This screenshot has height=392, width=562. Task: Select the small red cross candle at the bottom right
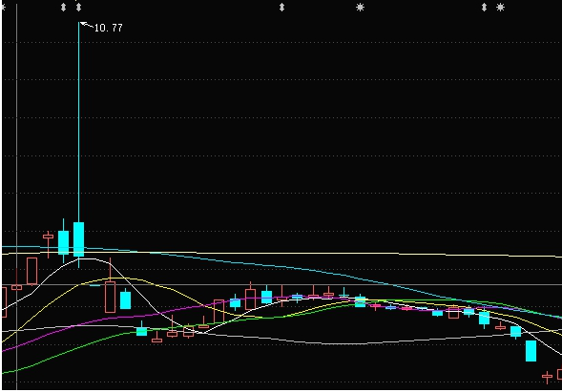[547, 376]
